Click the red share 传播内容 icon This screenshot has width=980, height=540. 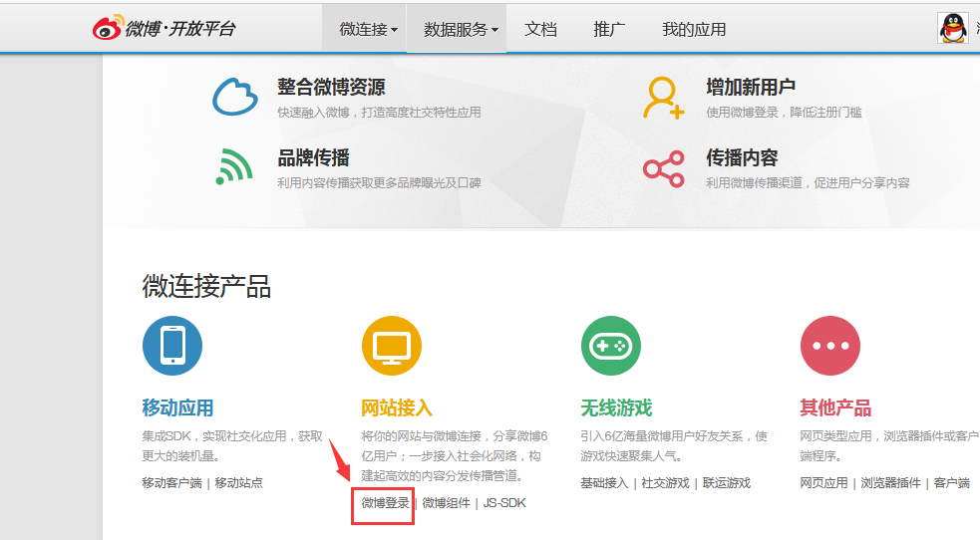point(664,168)
